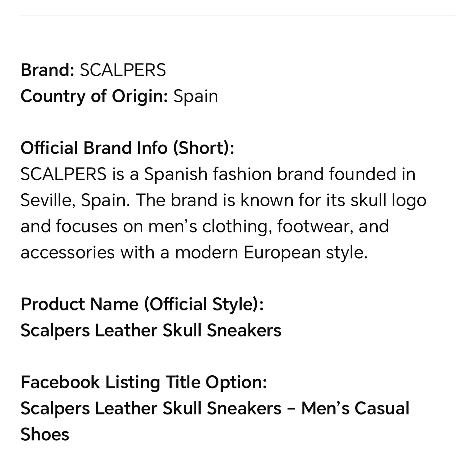Viewport: 476px width, 462px height.
Task: Click the Country of Origin label
Action: pos(94,96)
